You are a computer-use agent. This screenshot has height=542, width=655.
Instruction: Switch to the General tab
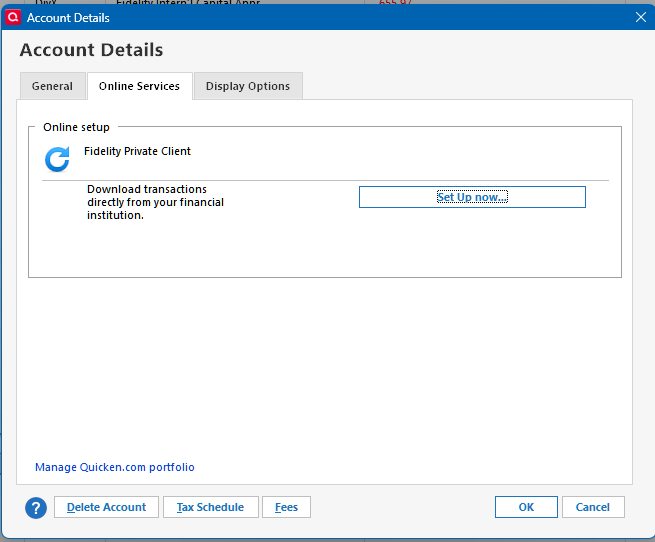click(52, 86)
